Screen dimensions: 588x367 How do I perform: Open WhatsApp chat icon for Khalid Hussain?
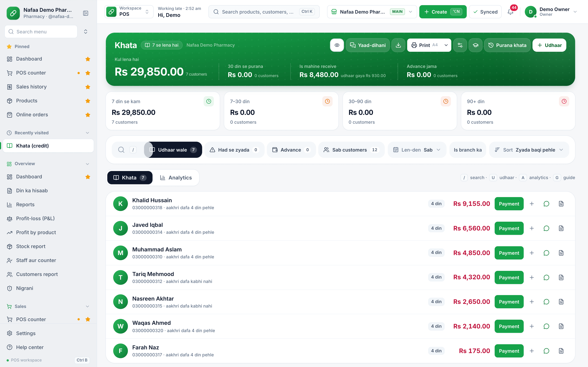click(x=546, y=204)
